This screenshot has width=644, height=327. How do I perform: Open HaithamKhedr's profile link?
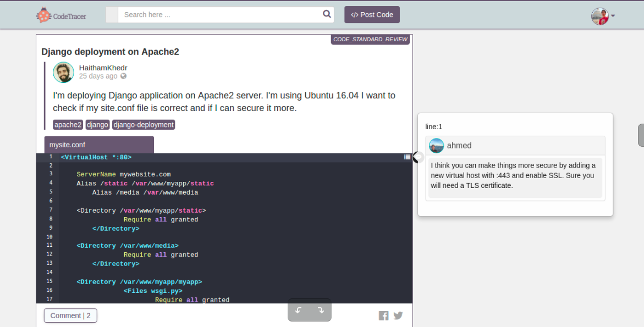[x=103, y=68]
